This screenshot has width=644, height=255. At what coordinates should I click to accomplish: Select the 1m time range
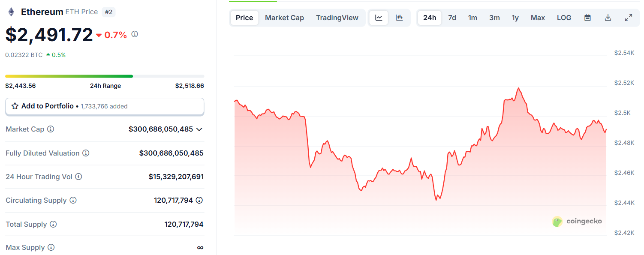click(x=472, y=18)
